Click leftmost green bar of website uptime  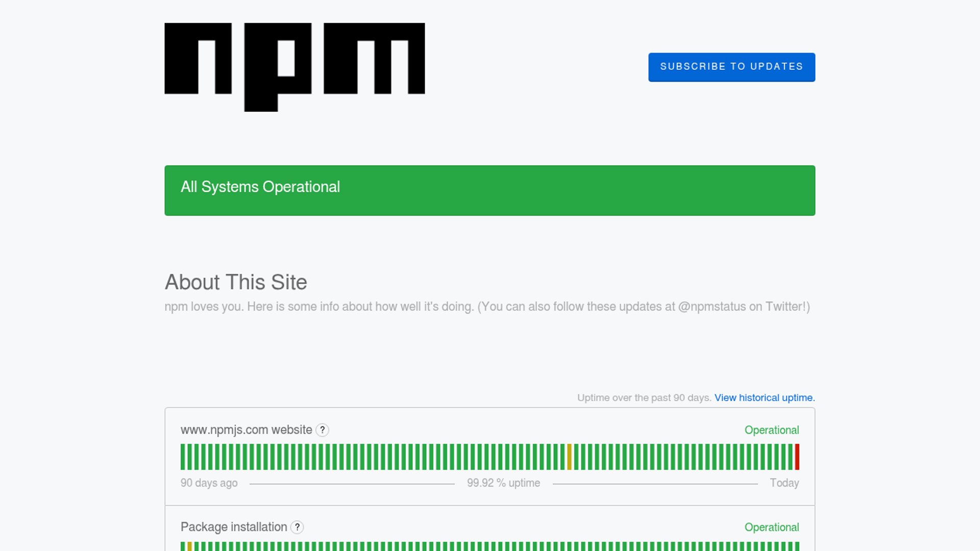[183, 457]
